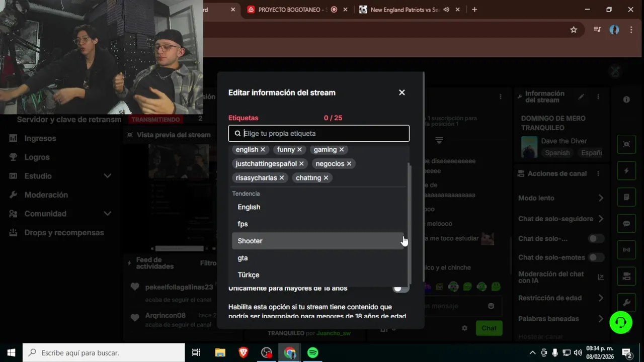Toggle Chat de solo-emotes switch
Screen dimensions: 644x362
click(x=596, y=257)
